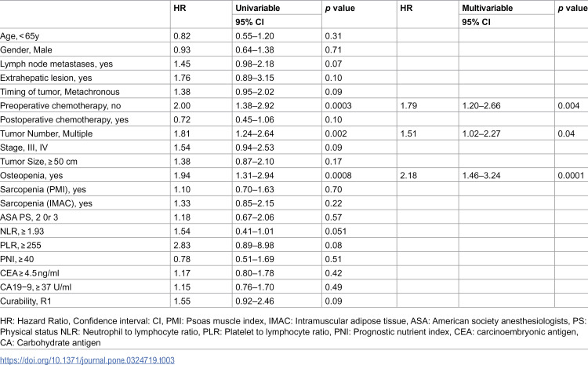Select the Osteopenia, yes row label

(x=31, y=176)
